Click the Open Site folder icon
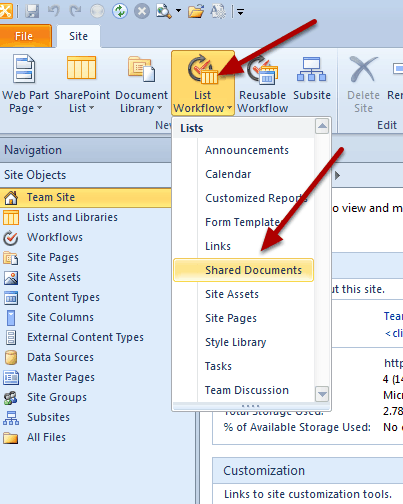 pos(196,12)
